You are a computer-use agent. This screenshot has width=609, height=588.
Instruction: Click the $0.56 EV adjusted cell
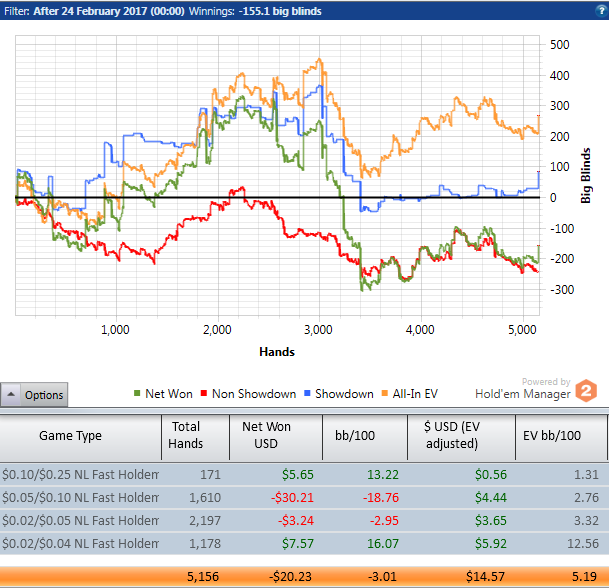point(491,475)
